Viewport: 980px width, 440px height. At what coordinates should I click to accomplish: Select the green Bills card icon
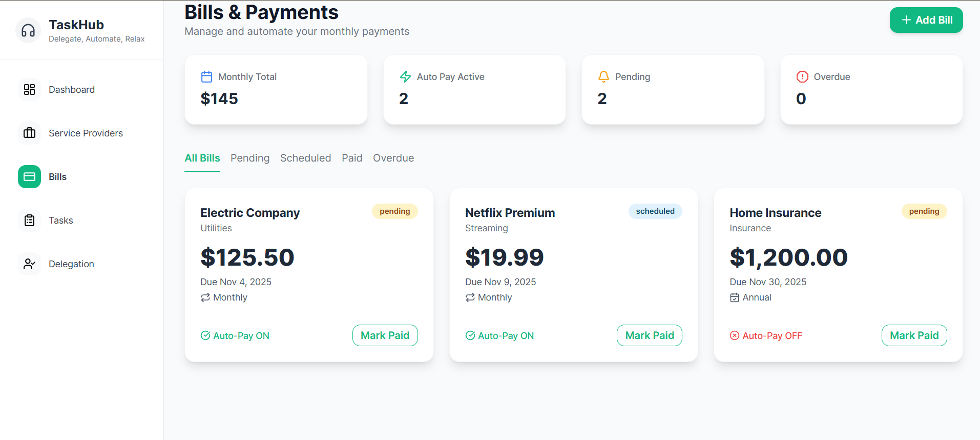pyautogui.click(x=29, y=177)
